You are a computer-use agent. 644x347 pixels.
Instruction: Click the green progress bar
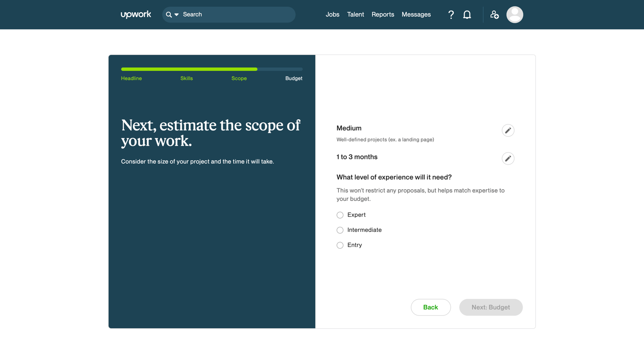[189, 69]
